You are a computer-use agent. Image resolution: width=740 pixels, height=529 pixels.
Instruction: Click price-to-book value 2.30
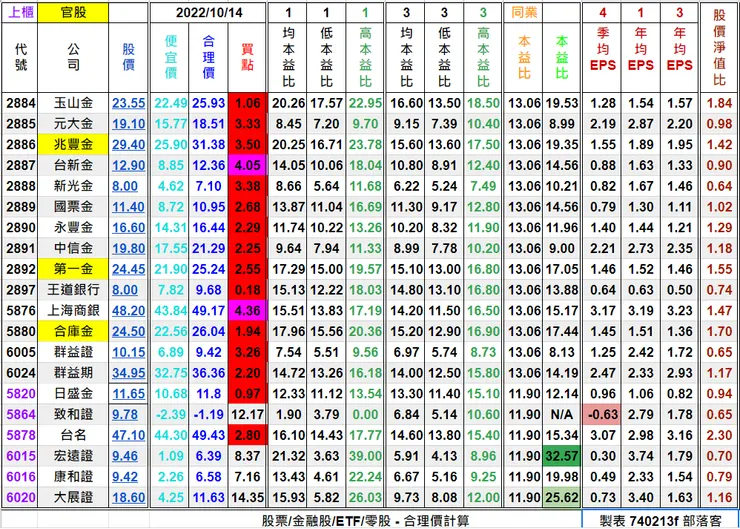point(719,435)
